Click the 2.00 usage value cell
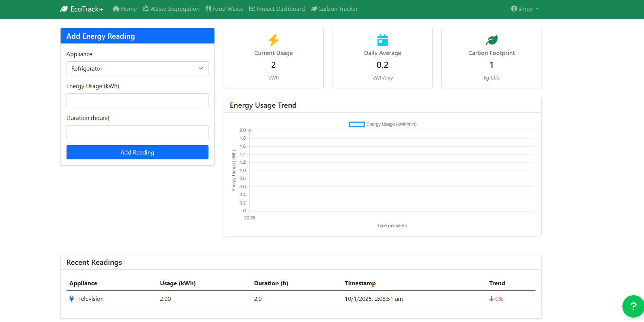The height and width of the screenshot is (322, 644). pos(165,299)
